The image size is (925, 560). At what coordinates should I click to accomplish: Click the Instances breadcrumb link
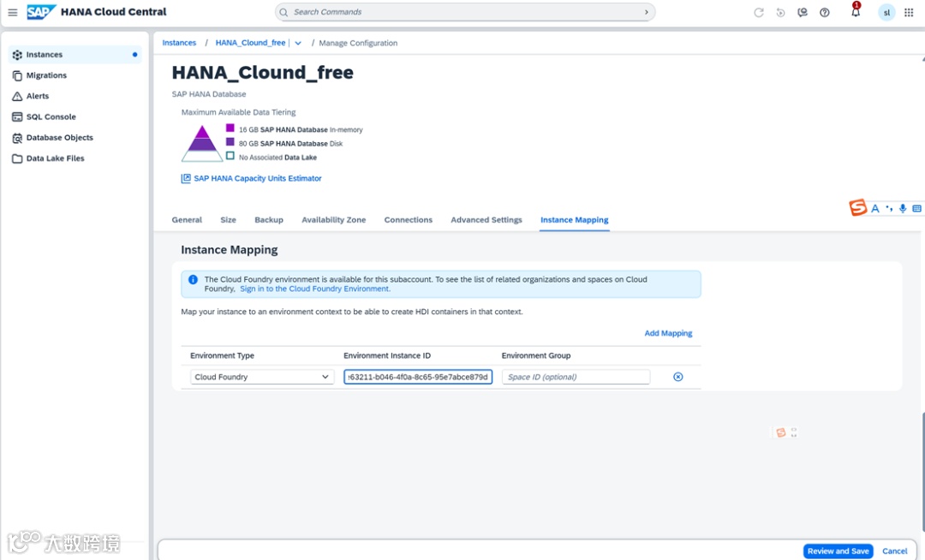tap(179, 43)
